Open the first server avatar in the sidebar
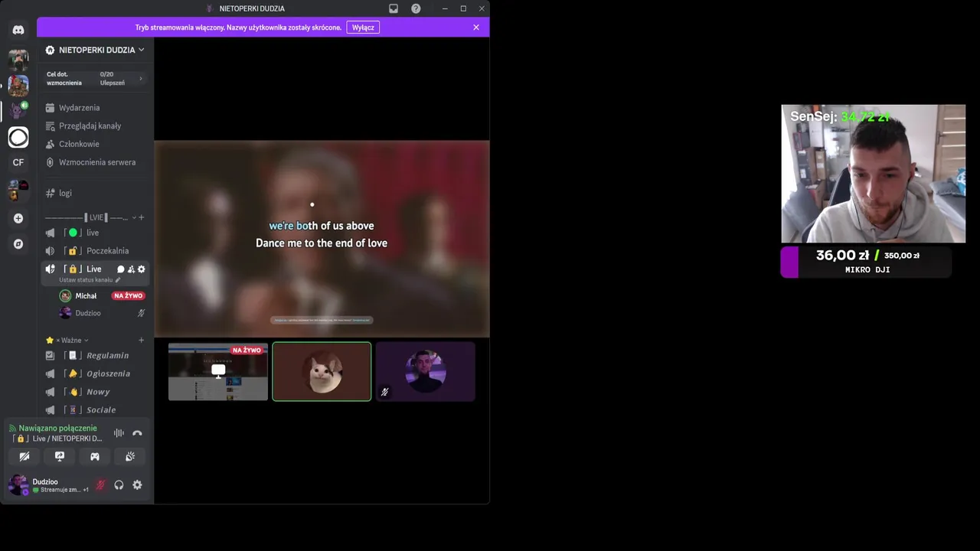Viewport: 980px width, 551px height. 18,59
